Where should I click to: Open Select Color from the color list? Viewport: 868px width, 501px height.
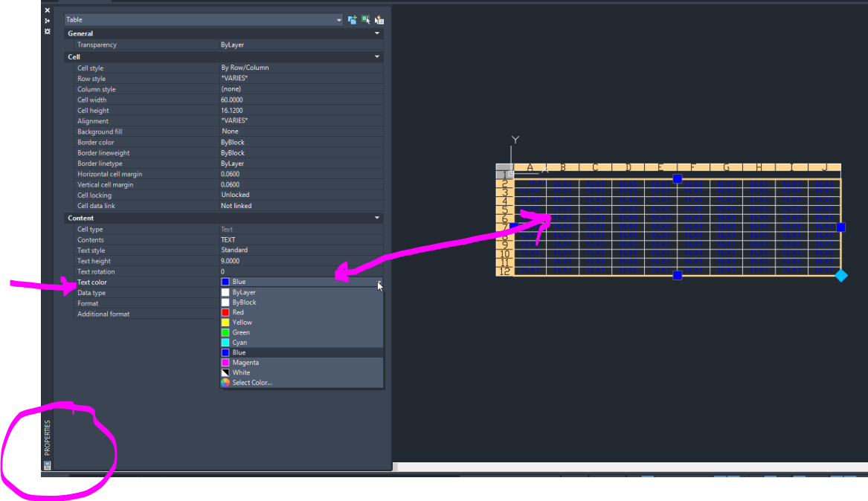tap(251, 382)
